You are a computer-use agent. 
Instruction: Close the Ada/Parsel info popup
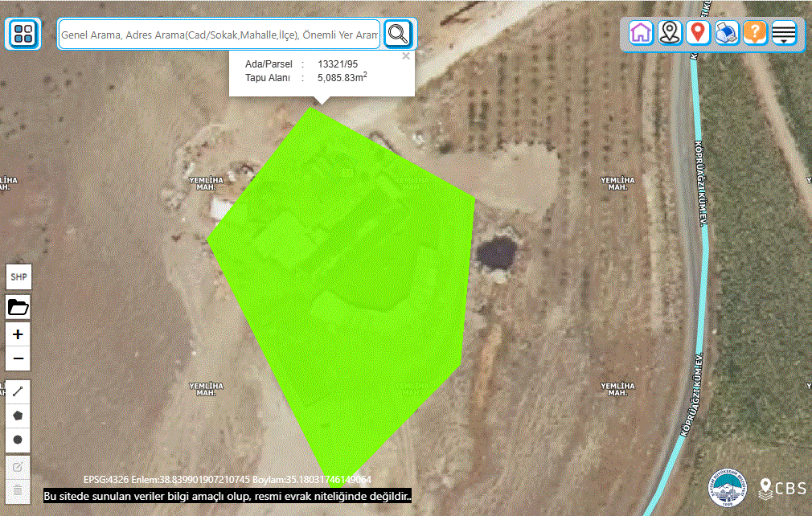[406, 56]
